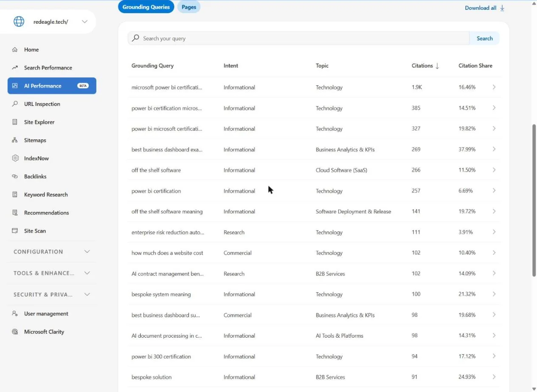
Task: Select the Grounding Queries tab
Action: 146,7
